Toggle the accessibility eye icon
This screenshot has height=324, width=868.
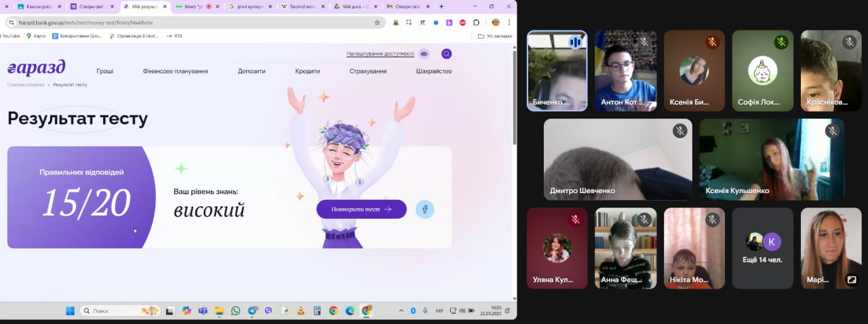(424, 54)
